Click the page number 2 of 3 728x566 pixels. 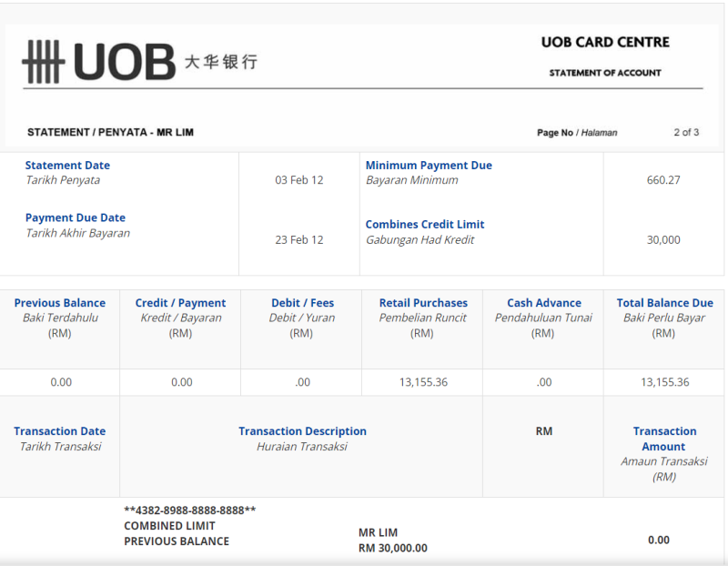(686, 133)
